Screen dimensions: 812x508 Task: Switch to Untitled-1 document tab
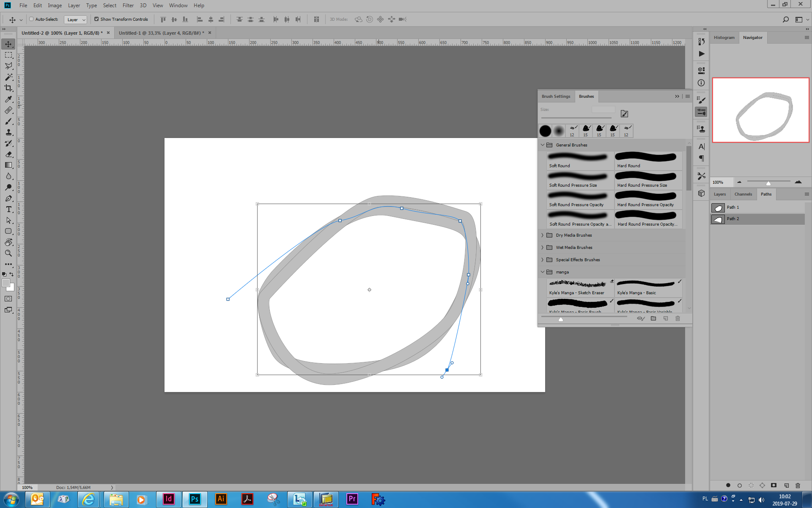161,33
